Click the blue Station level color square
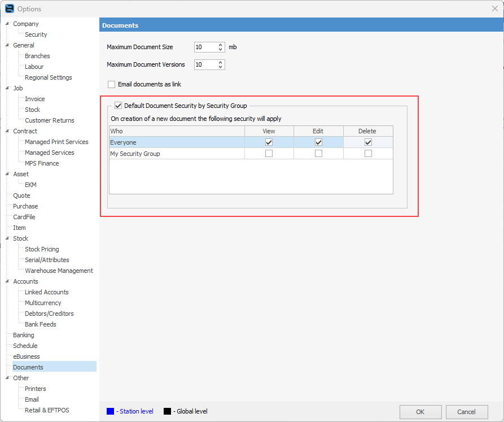Screen dimensions: 504x422 click(x=110, y=411)
